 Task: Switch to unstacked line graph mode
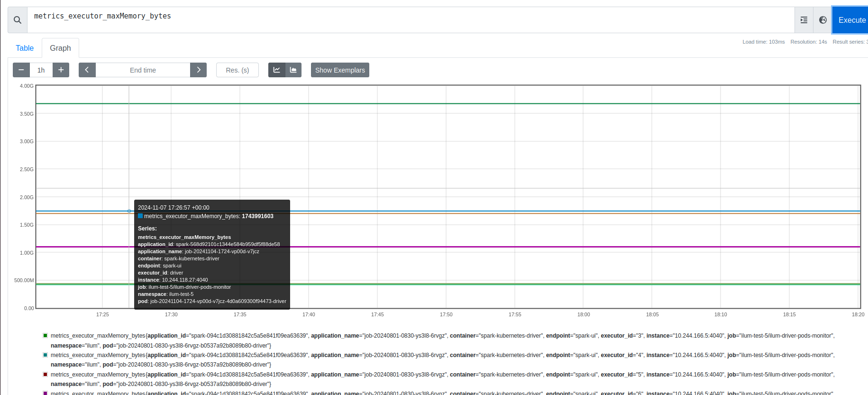[x=277, y=70]
